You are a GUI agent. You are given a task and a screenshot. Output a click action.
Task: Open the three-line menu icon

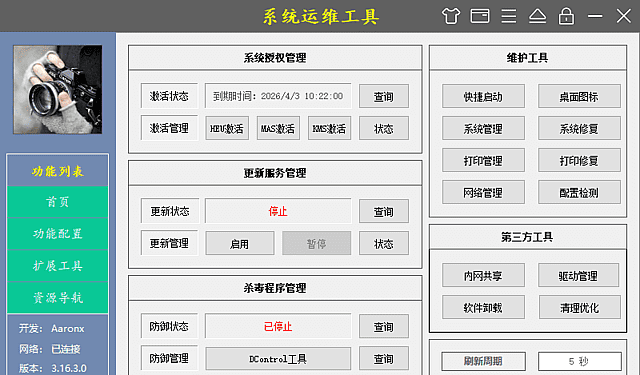509,16
